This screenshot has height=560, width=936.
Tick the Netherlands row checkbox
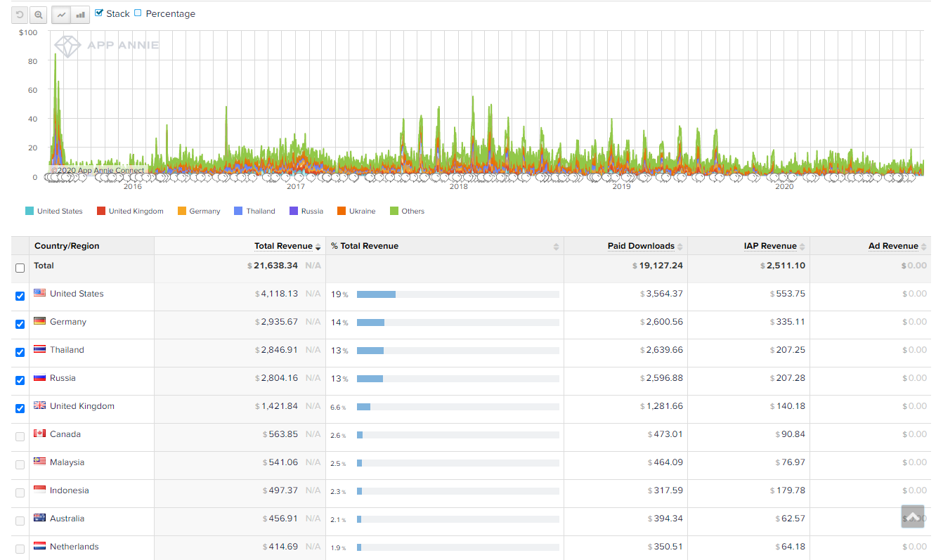tap(20, 549)
